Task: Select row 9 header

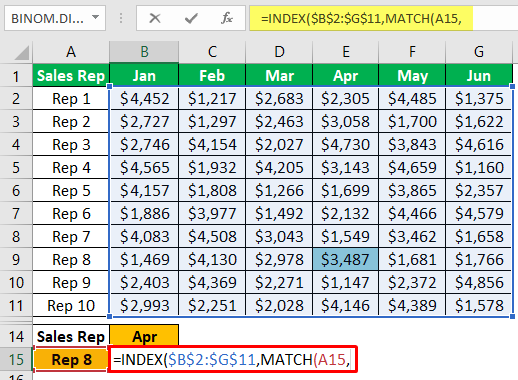Action: pos(16,259)
